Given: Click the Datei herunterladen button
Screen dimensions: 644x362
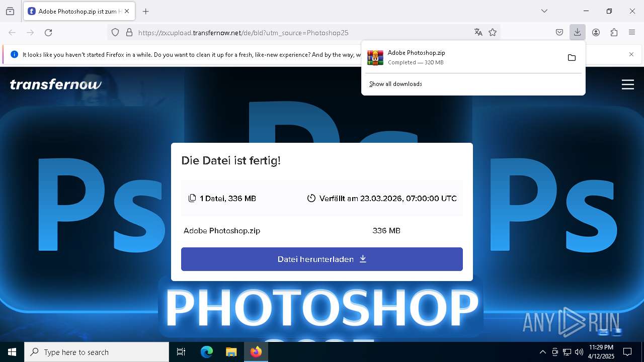Looking at the screenshot, I should (x=322, y=259).
